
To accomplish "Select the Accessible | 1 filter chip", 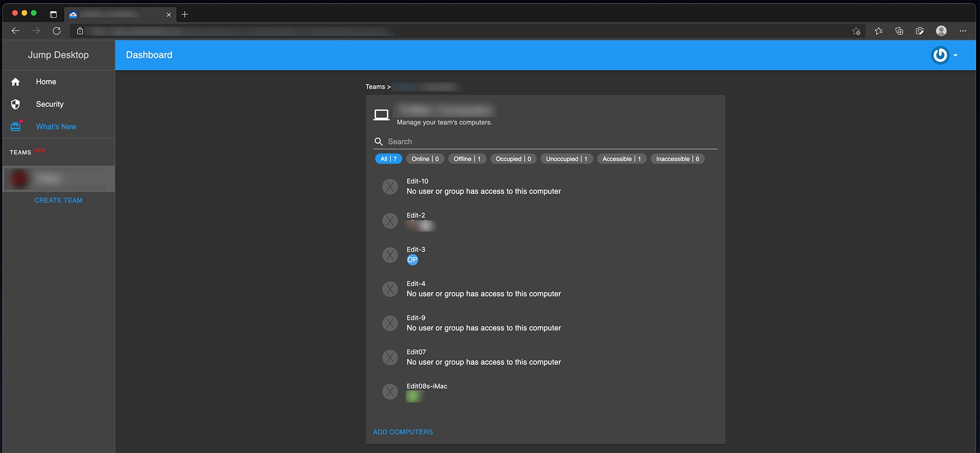I will pos(622,159).
